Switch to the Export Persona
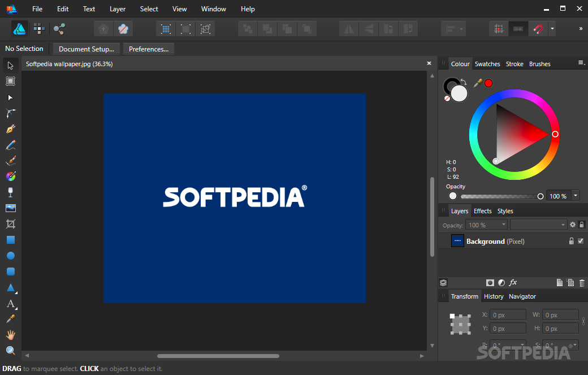Viewport: 588px width, 375px height. [59, 28]
